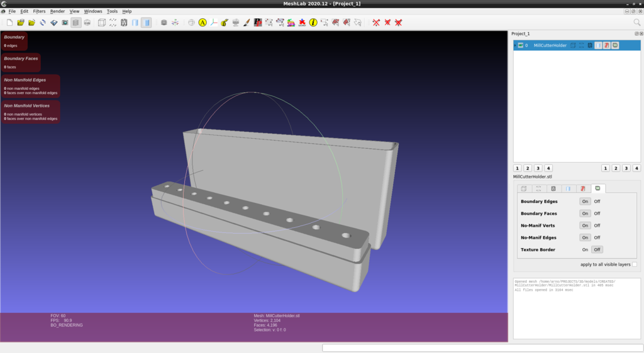Click the red star georeferencing icon
The image size is (644, 353).
(x=302, y=23)
